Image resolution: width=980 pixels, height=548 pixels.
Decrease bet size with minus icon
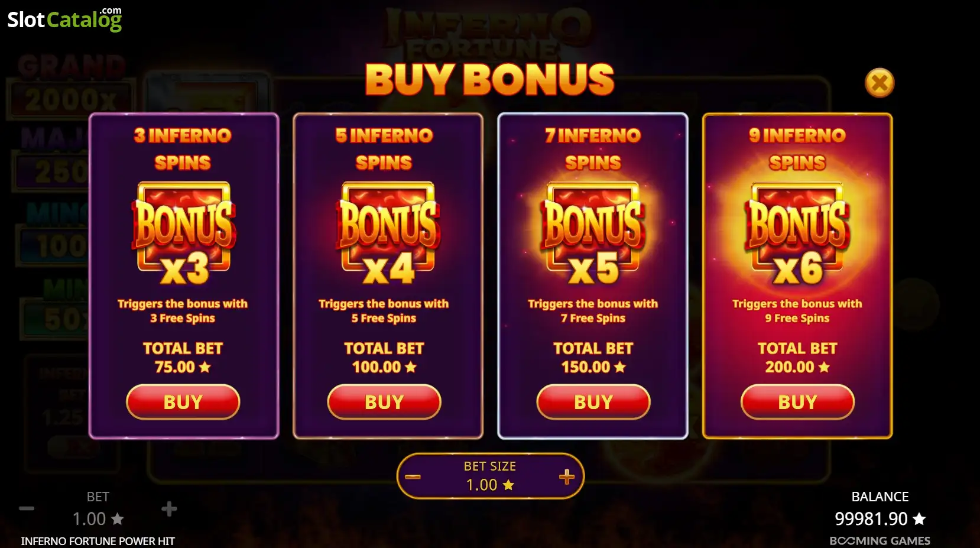click(x=413, y=477)
